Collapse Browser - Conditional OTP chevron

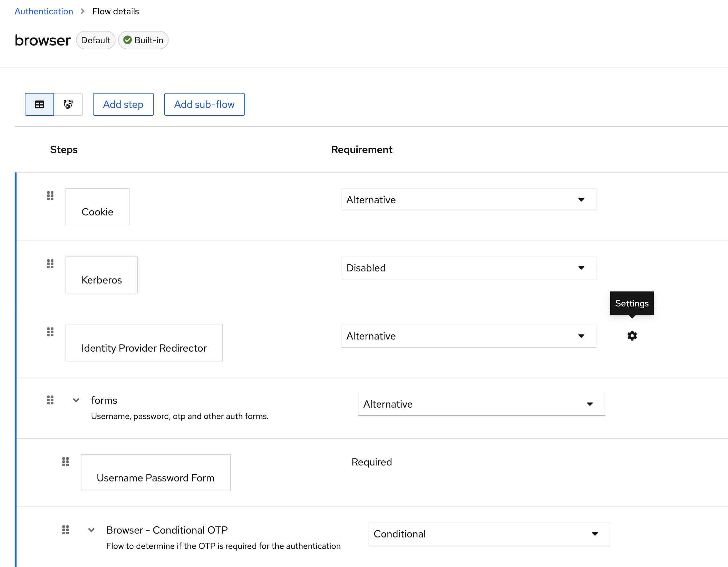(91, 530)
